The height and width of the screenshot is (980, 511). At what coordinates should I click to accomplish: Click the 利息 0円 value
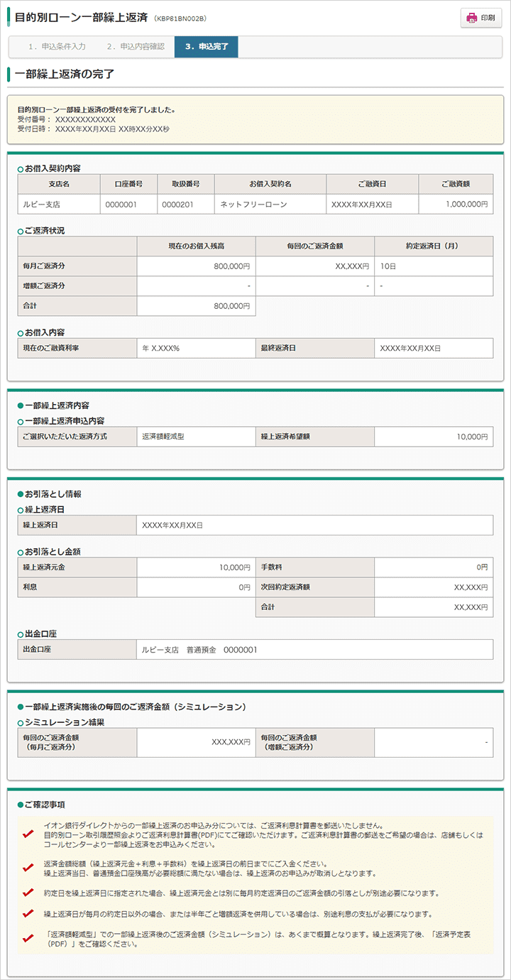tap(196, 587)
